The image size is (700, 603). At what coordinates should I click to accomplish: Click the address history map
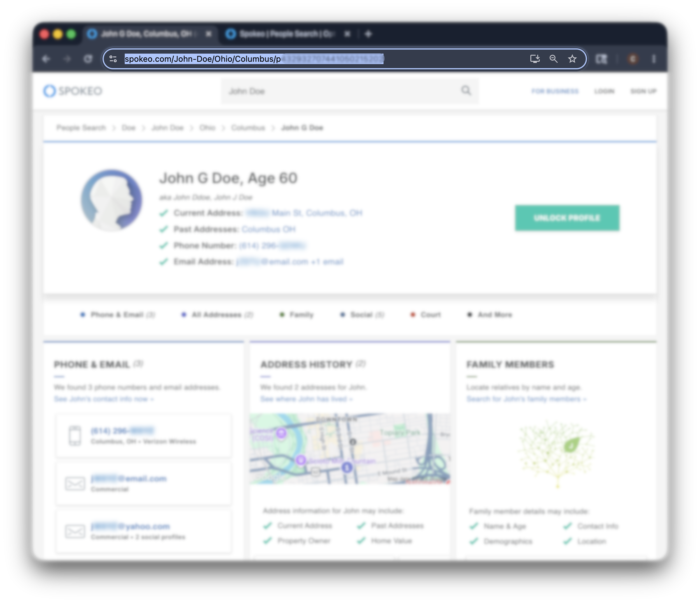point(350,449)
